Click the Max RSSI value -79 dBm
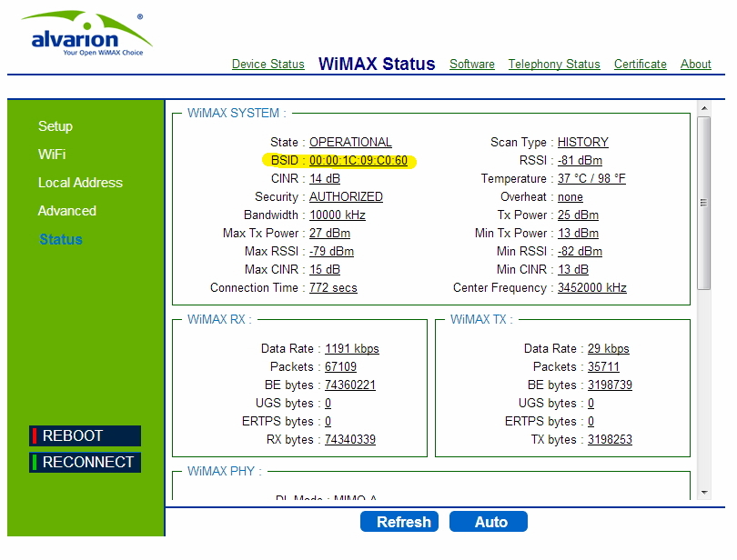This screenshot has width=737, height=560. (x=331, y=251)
